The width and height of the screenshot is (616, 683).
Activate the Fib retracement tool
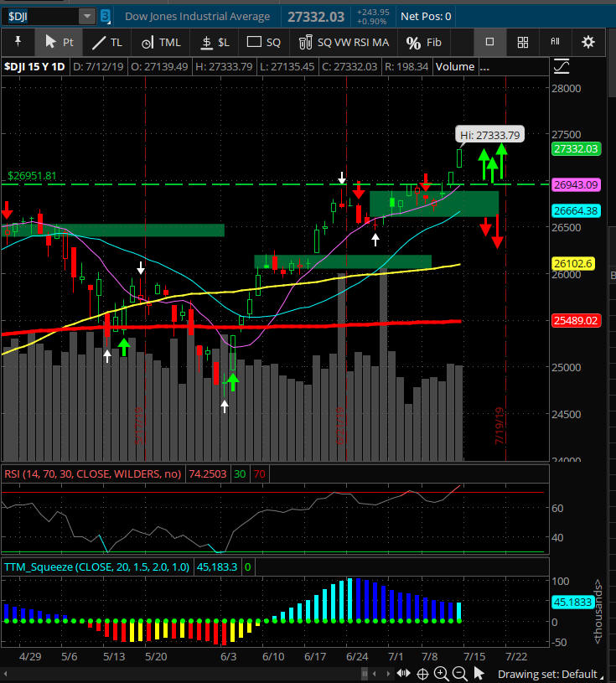(x=423, y=42)
